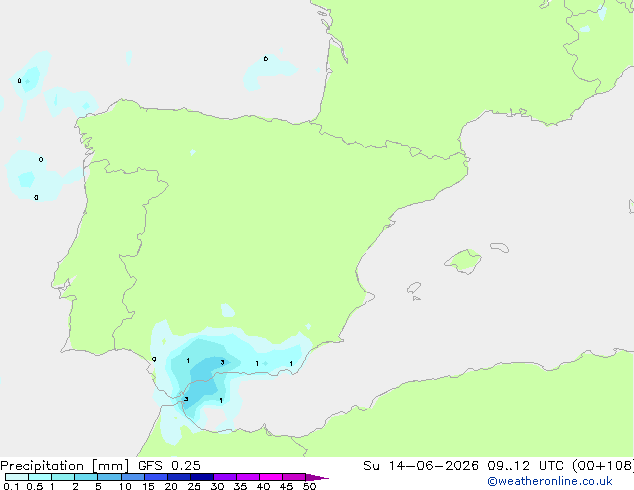Click the '20' legend scale label
This screenshot has height=490, width=634.
(171, 486)
